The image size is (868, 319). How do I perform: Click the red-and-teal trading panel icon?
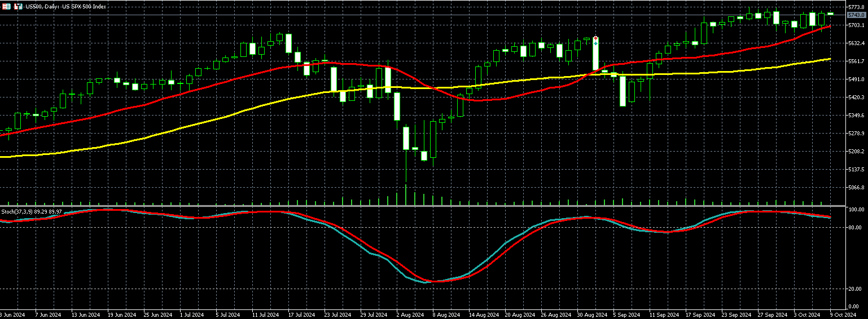[x=18, y=6]
